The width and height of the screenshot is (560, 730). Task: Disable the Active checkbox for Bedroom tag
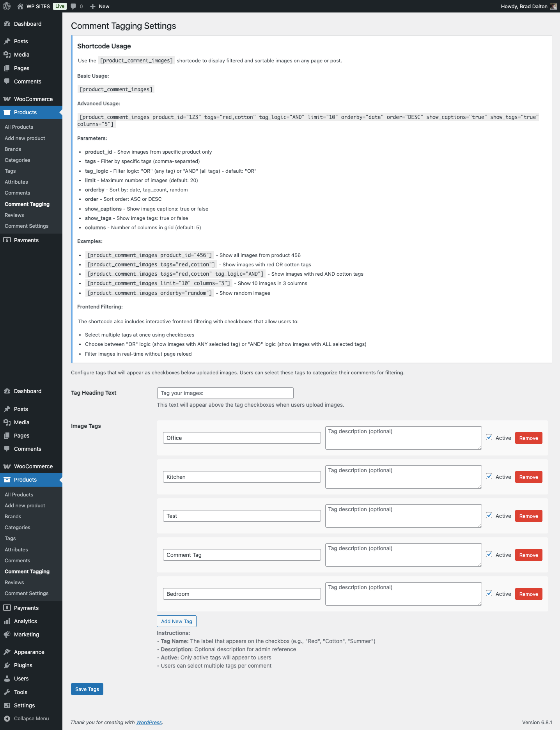(489, 594)
